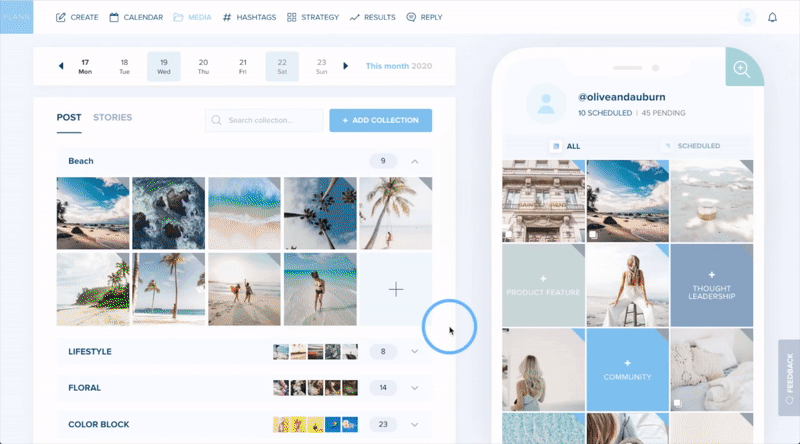Open the woman on stool post
The width and height of the screenshot is (800, 444).
coord(628,286)
